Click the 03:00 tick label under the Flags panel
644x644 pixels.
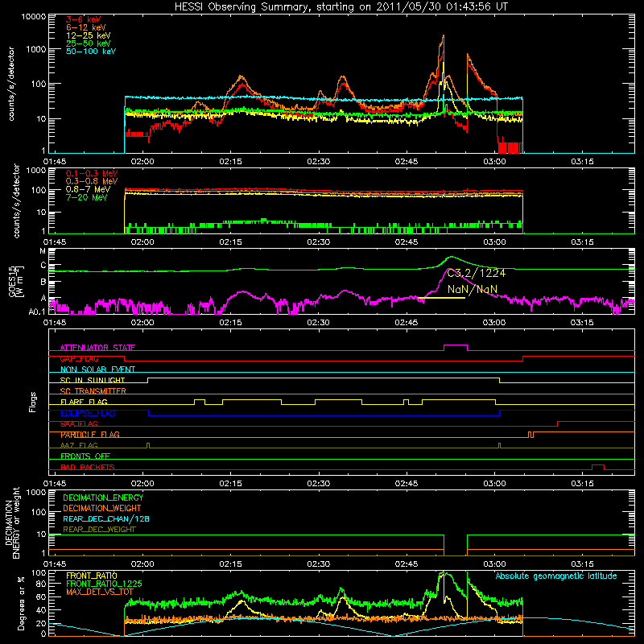coord(494,484)
